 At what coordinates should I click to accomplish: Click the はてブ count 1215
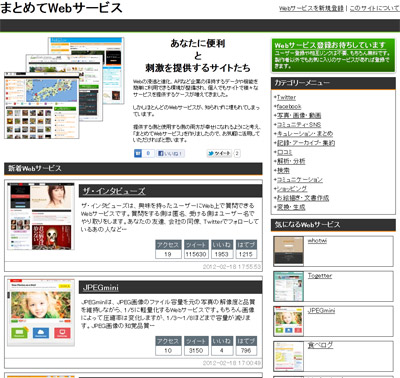click(x=246, y=254)
